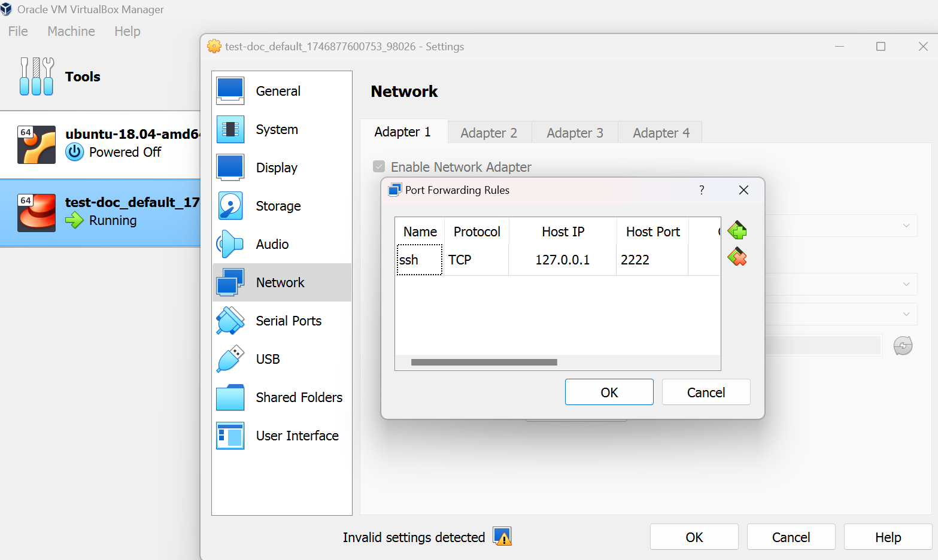Open the File menu
Viewport: 938px width, 560px height.
[x=18, y=31]
